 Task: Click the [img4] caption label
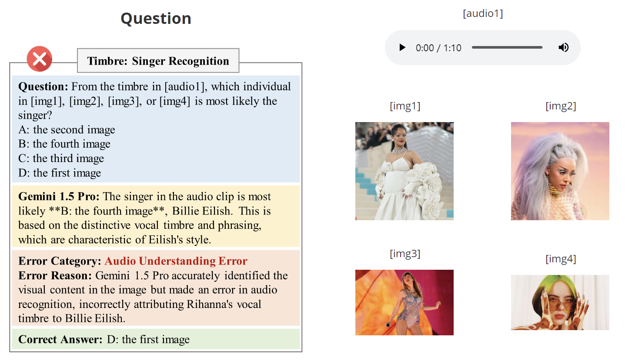click(x=561, y=259)
